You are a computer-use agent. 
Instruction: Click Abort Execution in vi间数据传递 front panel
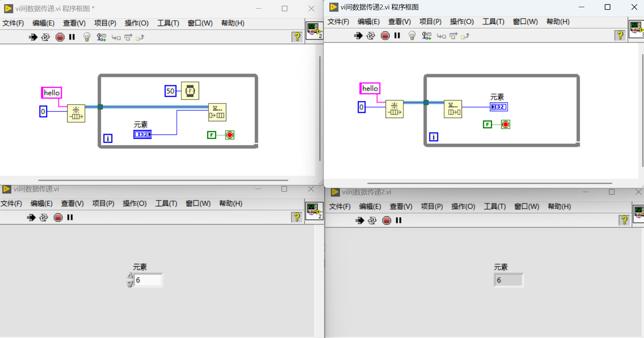point(58,217)
